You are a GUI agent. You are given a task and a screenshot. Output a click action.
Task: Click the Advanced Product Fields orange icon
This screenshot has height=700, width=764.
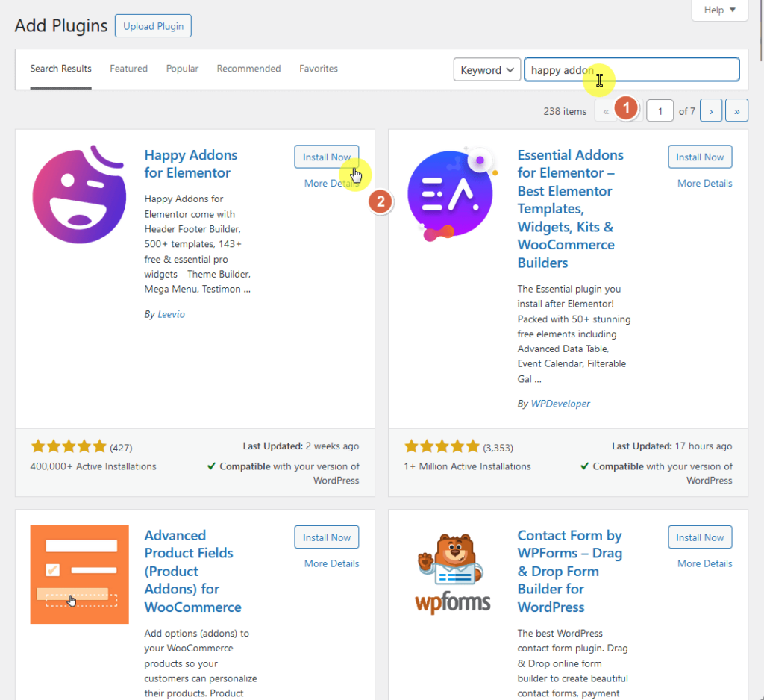pyautogui.click(x=79, y=574)
